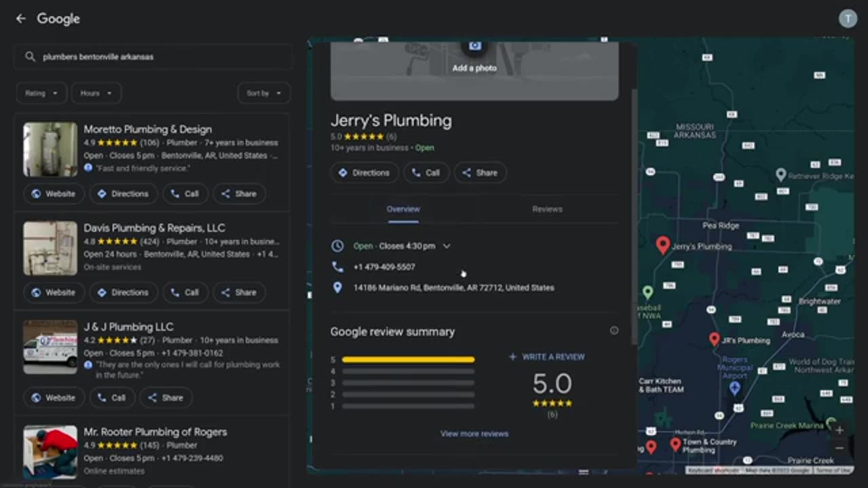Visit Moretto Plumbing website
The height and width of the screenshot is (488, 868).
coord(54,194)
